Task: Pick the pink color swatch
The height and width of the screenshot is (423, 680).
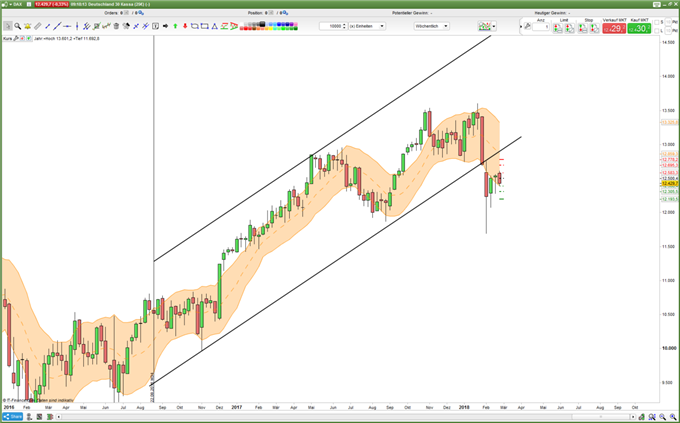Action: click(295, 24)
